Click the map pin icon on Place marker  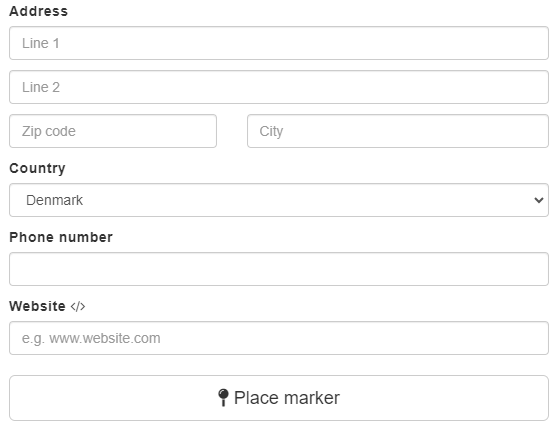(223, 397)
